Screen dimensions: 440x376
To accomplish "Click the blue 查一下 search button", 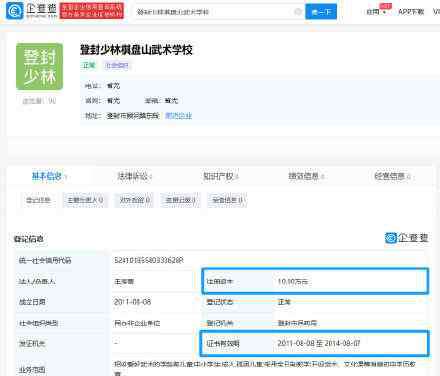I will point(321,12).
